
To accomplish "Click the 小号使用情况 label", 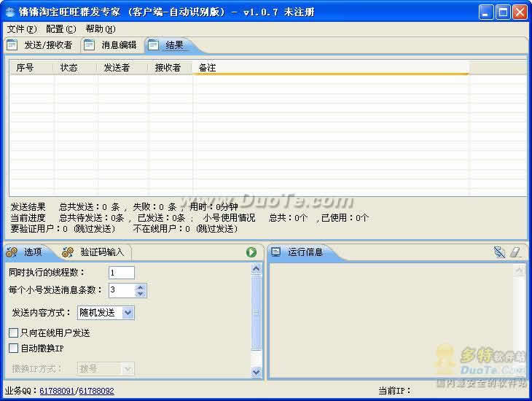I will coord(230,218).
